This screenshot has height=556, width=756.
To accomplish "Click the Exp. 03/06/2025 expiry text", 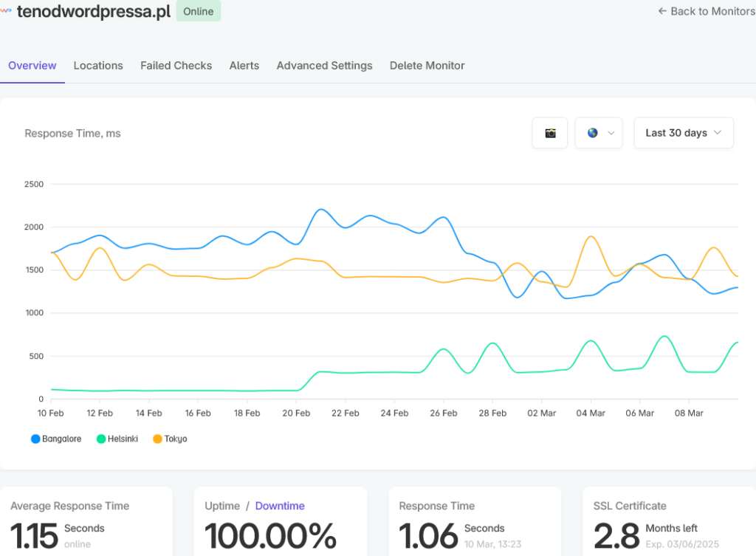I will (x=682, y=544).
